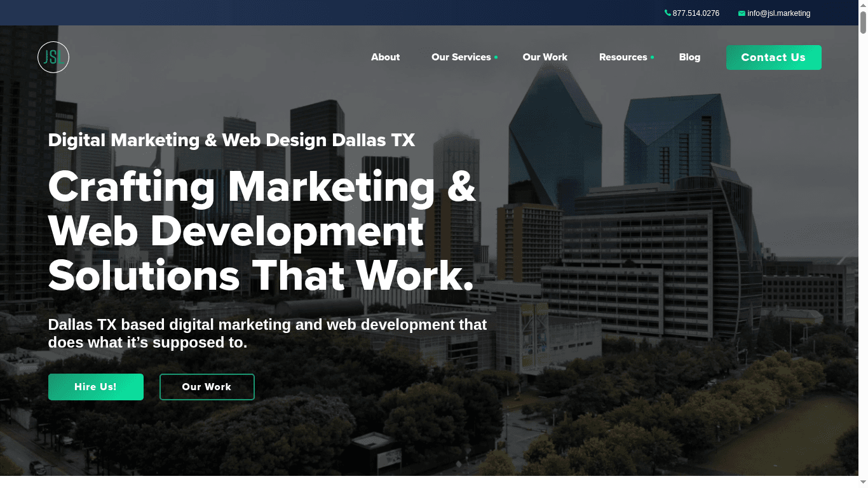This screenshot has height=488, width=868.
Task: Click the green envelope email icon
Action: (x=742, y=13)
